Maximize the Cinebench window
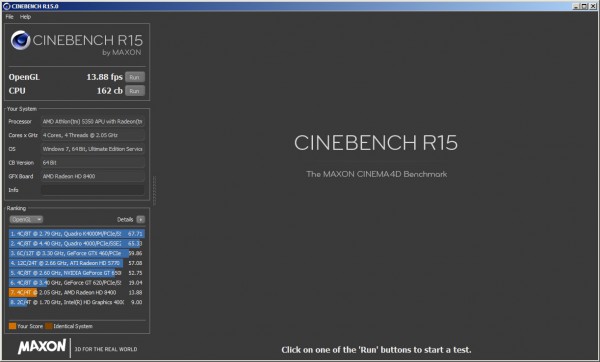The width and height of the screenshot is (600, 362). (584, 6)
